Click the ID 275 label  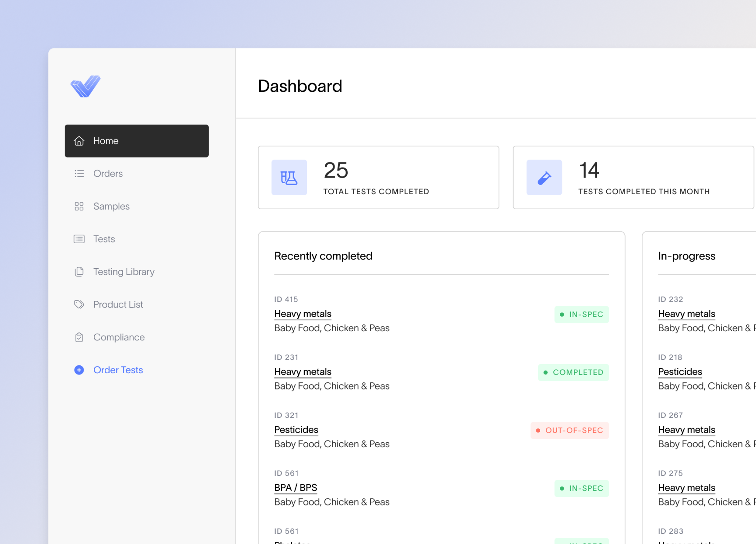point(671,473)
